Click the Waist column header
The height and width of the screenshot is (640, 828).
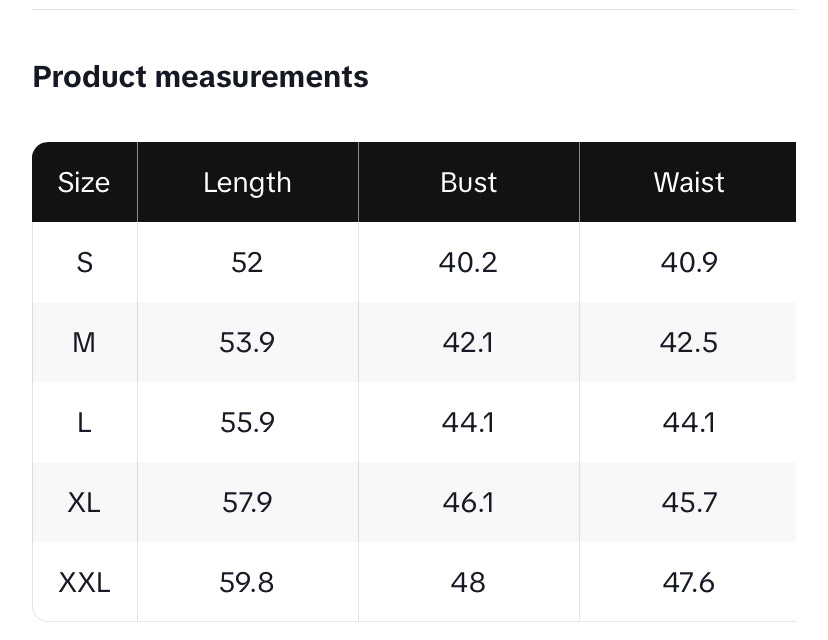688,182
